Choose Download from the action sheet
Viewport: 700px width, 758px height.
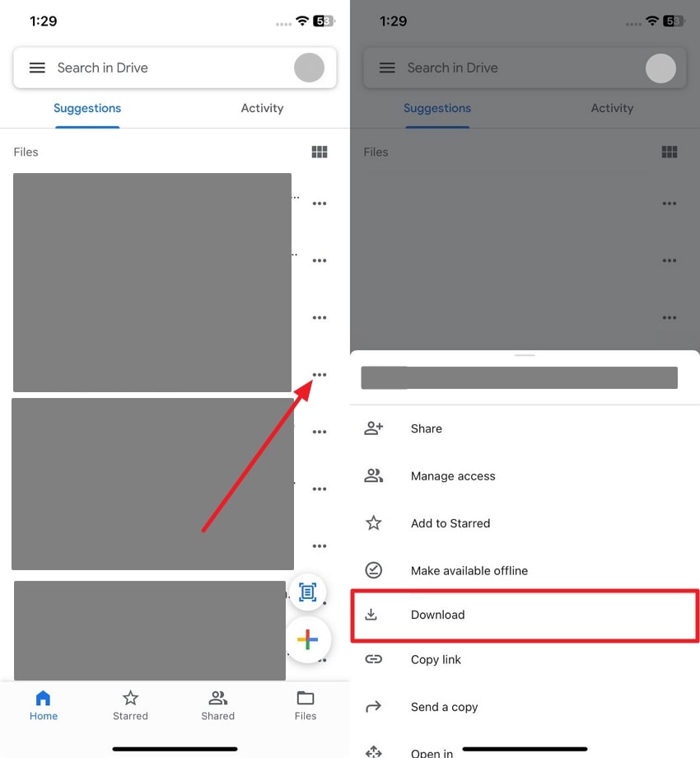437,615
